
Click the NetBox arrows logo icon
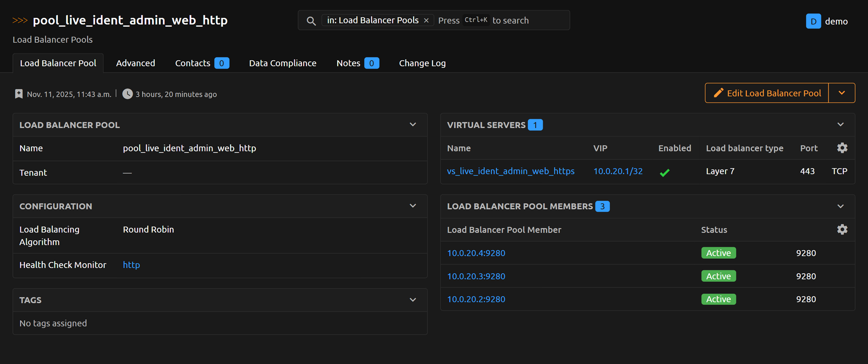20,20
